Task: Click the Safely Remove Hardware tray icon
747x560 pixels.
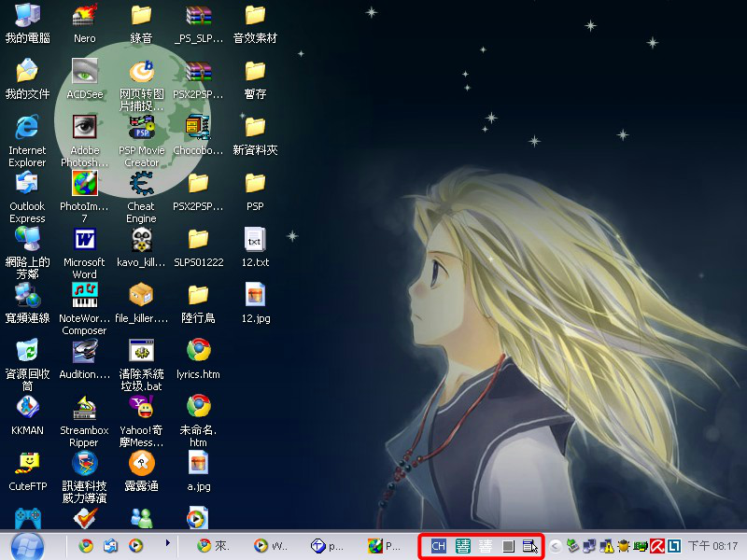Action: tap(572, 546)
